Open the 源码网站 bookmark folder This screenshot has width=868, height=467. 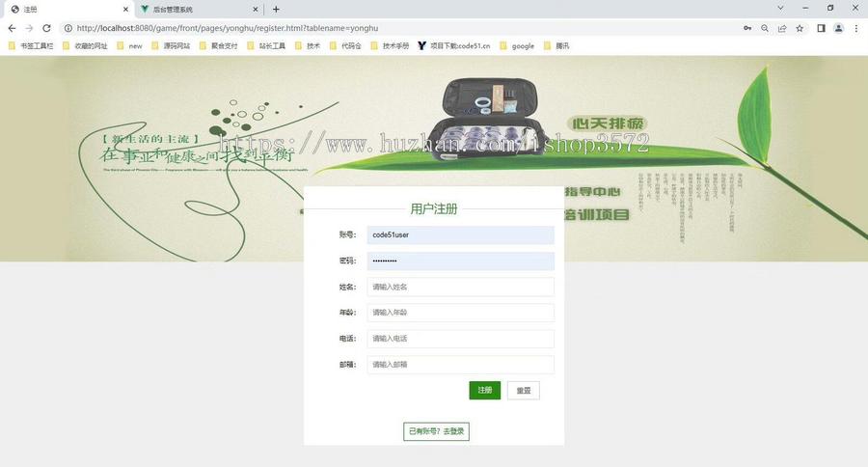pos(171,46)
